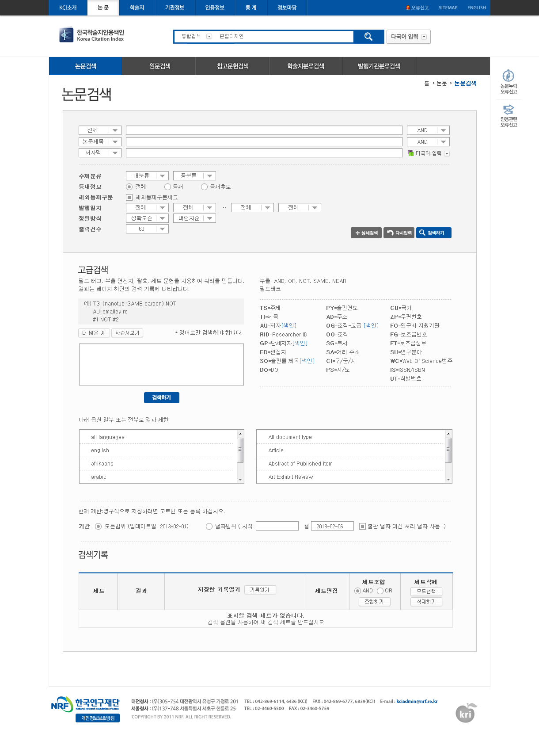Viewport: 539px width, 756px height.
Task: Click the language list scroll-down arrow
Action: tap(240, 480)
